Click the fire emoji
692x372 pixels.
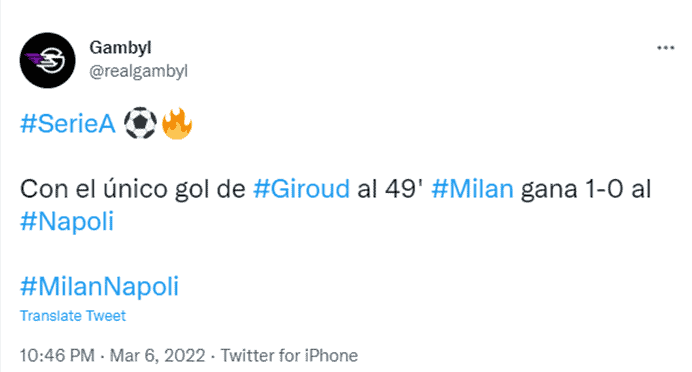coord(177,124)
